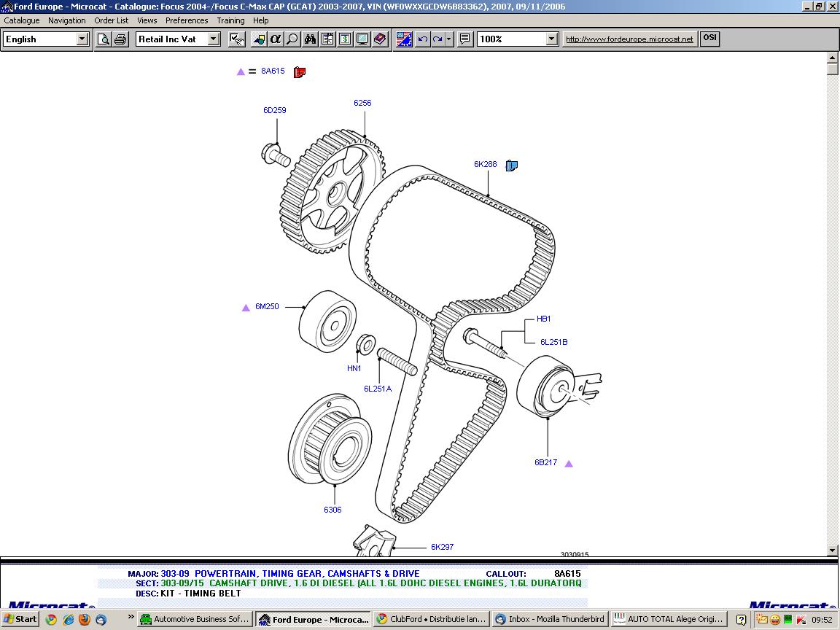Screen dimensions: 840x630
Task: Expand the Retail Inc Vat price dropdown
Action: (213, 39)
